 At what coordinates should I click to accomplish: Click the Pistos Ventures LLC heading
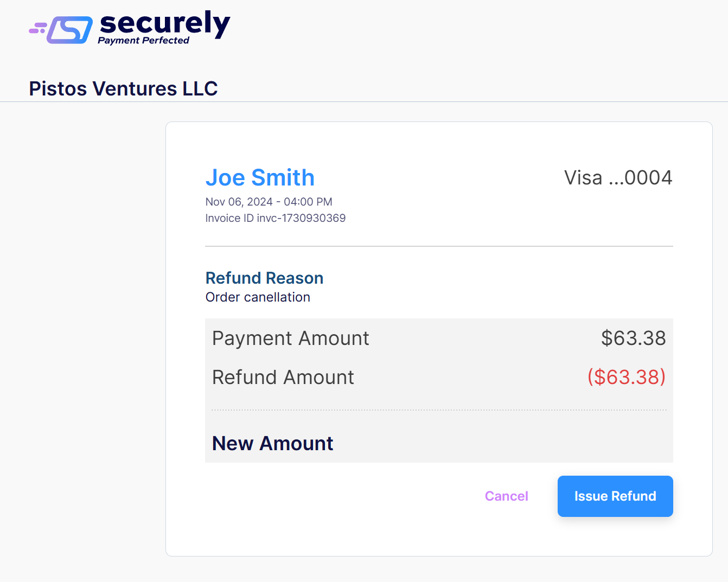coord(123,88)
